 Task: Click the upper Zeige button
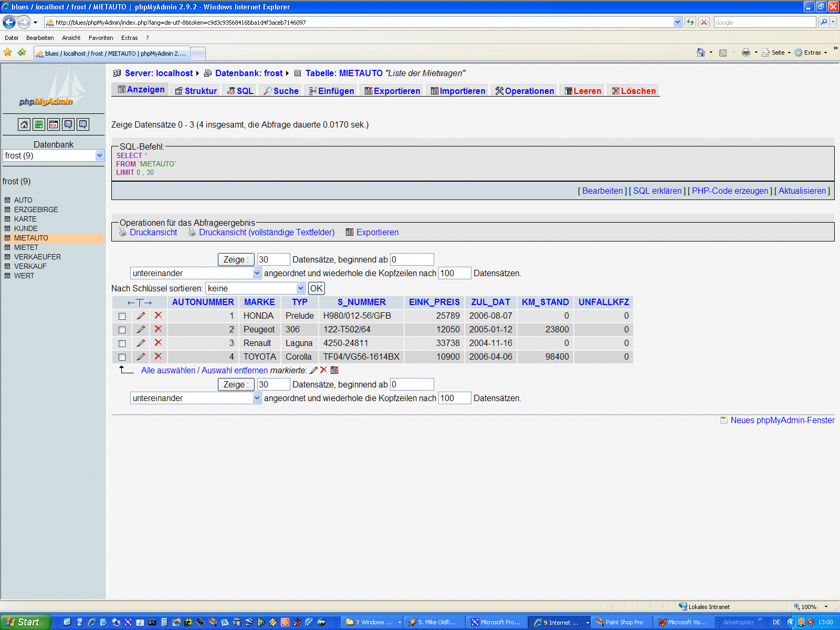[x=236, y=259]
